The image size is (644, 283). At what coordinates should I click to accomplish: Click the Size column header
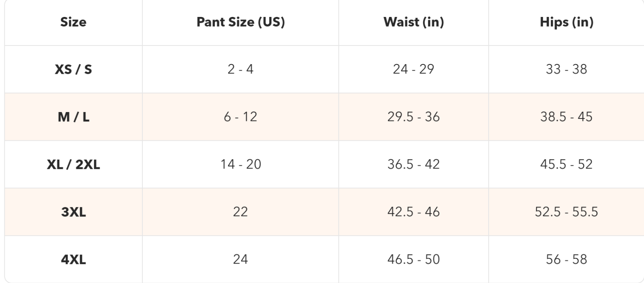[x=73, y=22]
